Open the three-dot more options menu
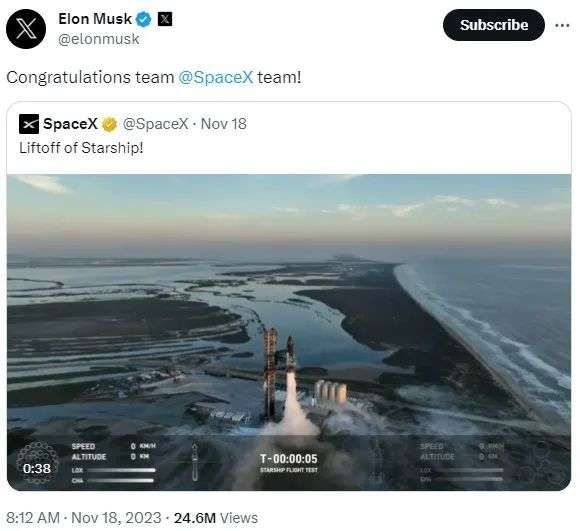Screen dimensions: 580x531 point(562,25)
